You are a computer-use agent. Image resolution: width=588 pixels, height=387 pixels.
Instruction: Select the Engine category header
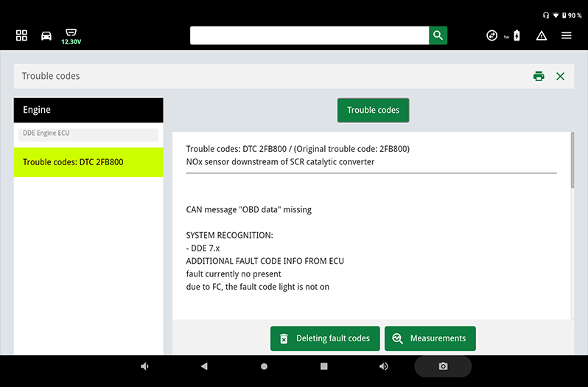88,110
